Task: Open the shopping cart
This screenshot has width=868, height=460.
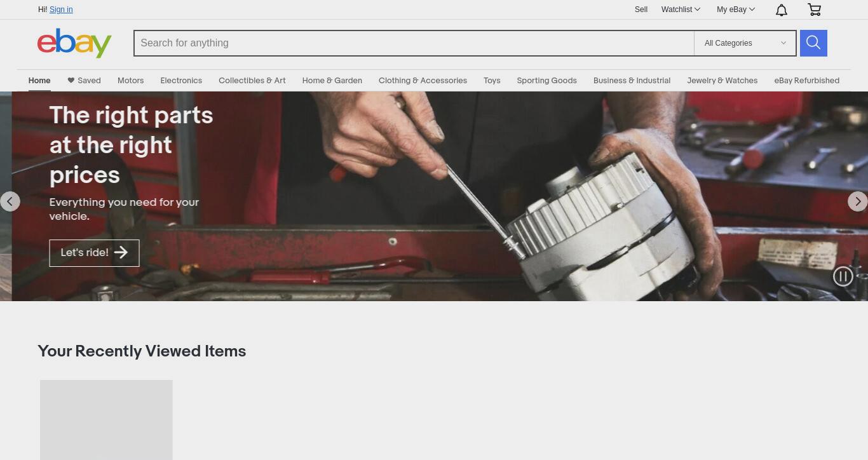Action: pos(814,10)
